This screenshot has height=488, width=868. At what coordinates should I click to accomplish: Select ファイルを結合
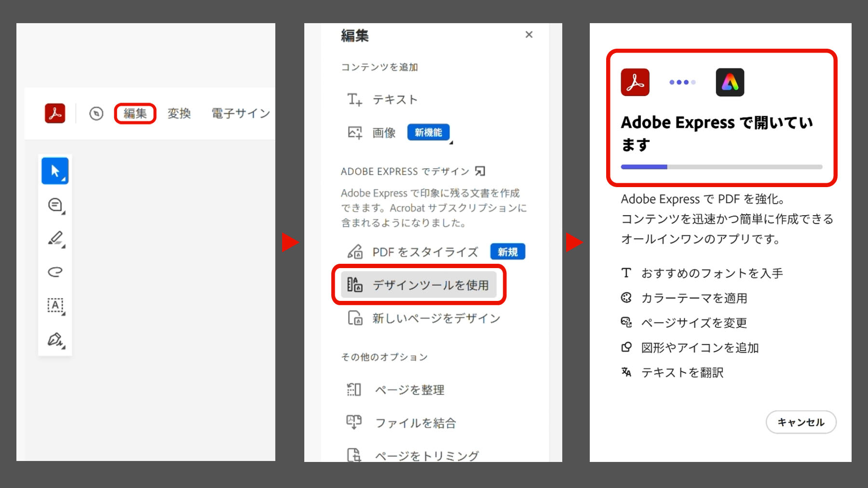tap(415, 423)
